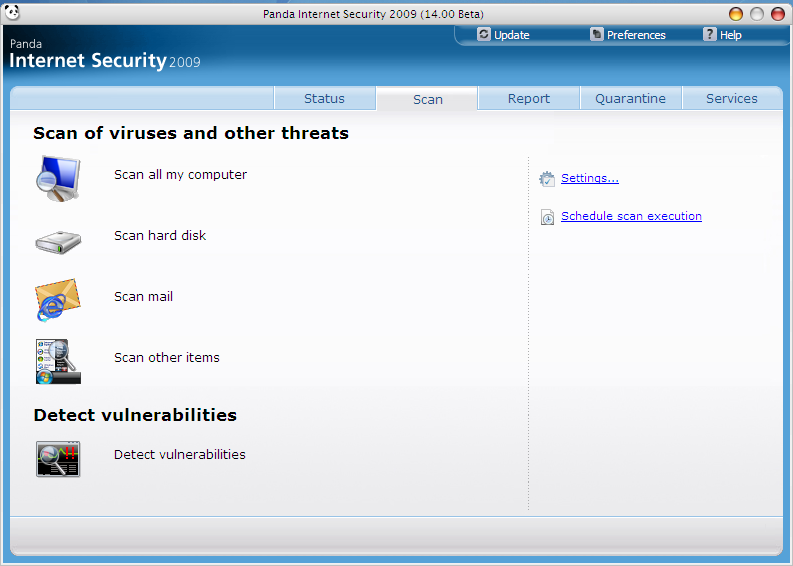Viewport: 793px width, 566px height.
Task: Start Scan all my computer
Action: (x=181, y=175)
